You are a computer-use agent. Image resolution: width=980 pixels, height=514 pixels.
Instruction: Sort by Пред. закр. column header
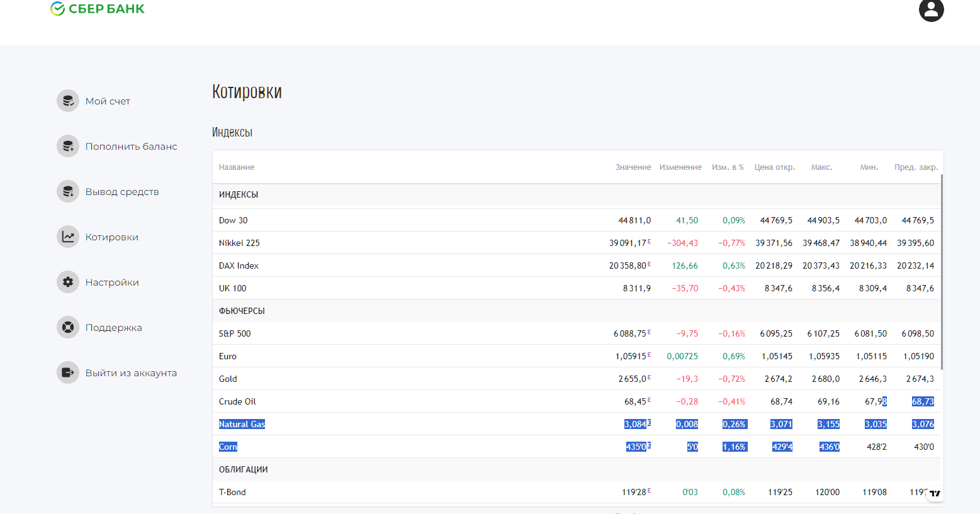[916, 167]
